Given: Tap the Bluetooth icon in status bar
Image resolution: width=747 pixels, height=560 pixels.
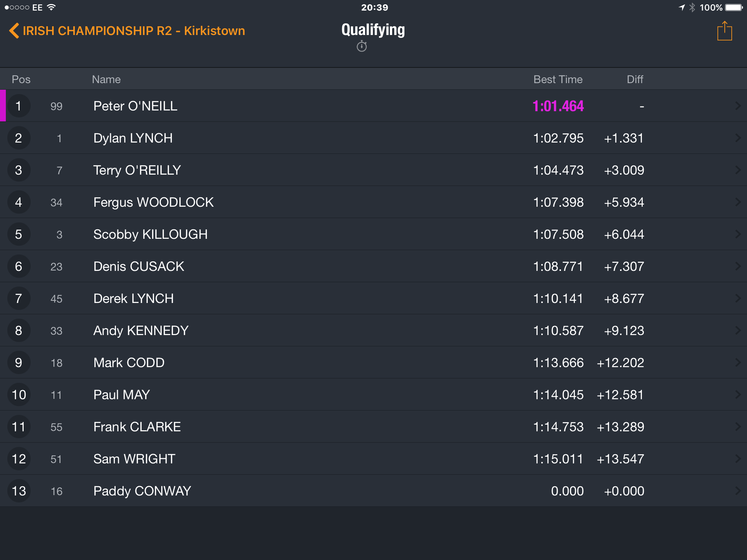Looking at the screenshot, I should [x=692, y=7].
